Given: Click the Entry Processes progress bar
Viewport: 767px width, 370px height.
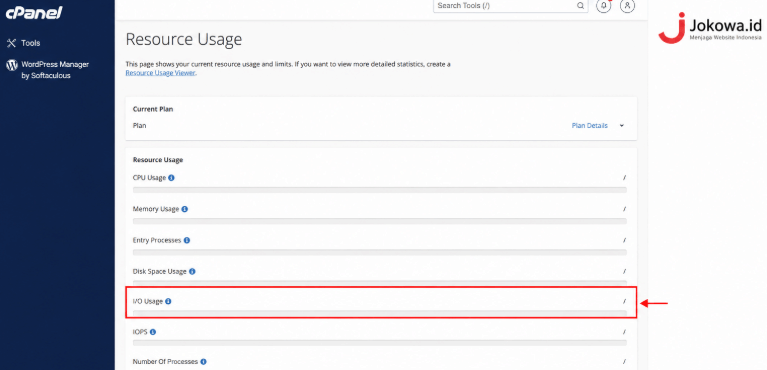Looking at the screenshot, I should (x=380, y=253).
